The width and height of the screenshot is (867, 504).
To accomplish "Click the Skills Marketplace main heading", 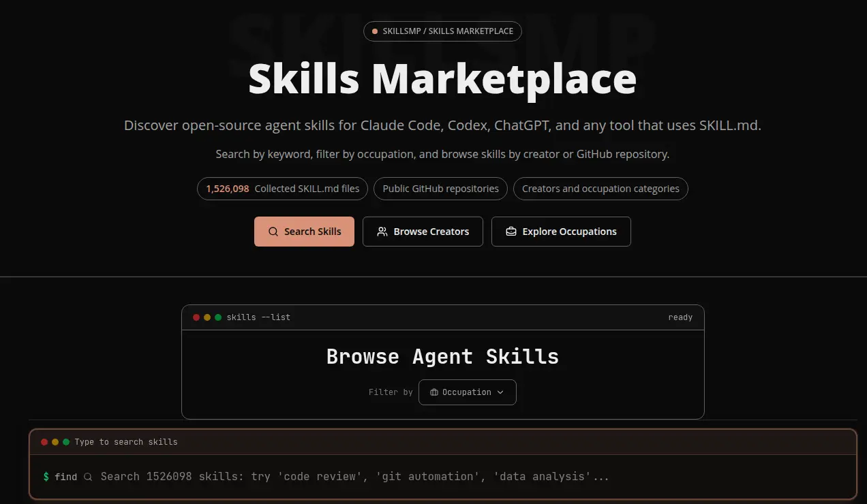I will [x=442, y=78].
